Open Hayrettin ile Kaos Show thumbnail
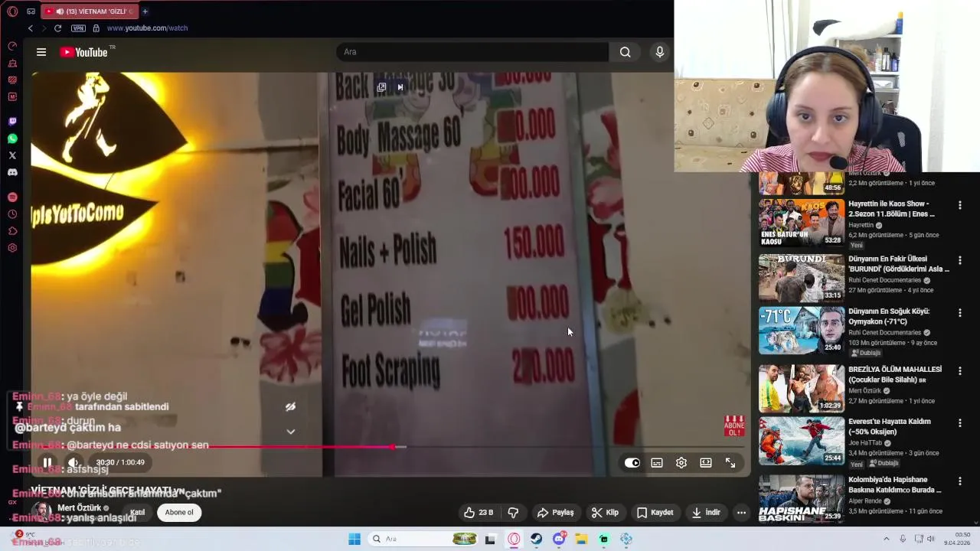 point(802,223)
